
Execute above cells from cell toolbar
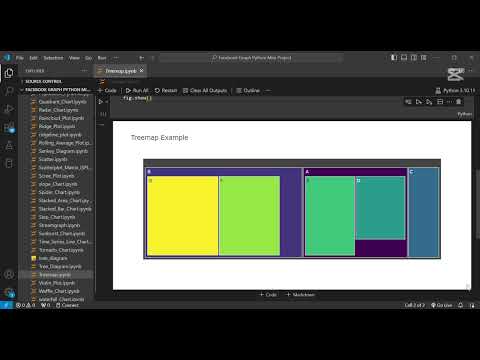(419, 102)
